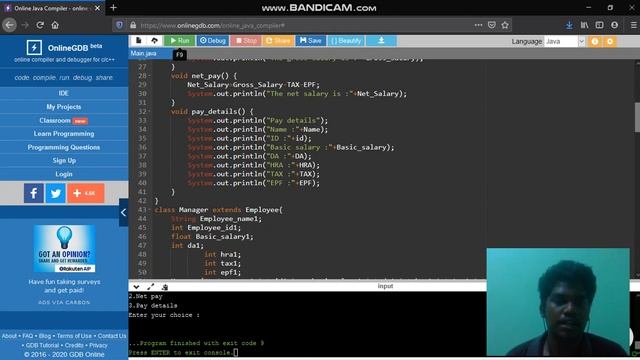Click Login in the sidebar

pyautogui.click(x=64, y=174)
